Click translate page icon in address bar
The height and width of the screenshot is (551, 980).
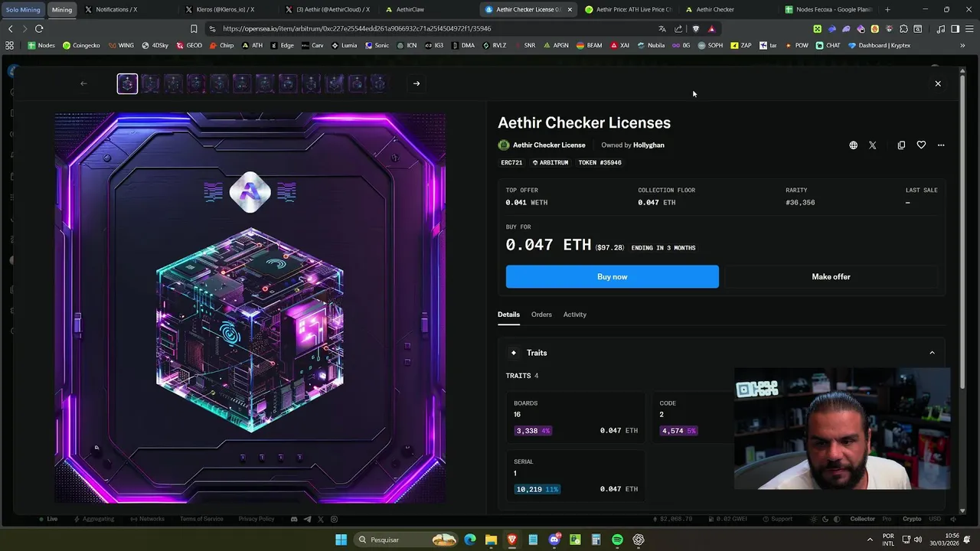tap(662, 28)
